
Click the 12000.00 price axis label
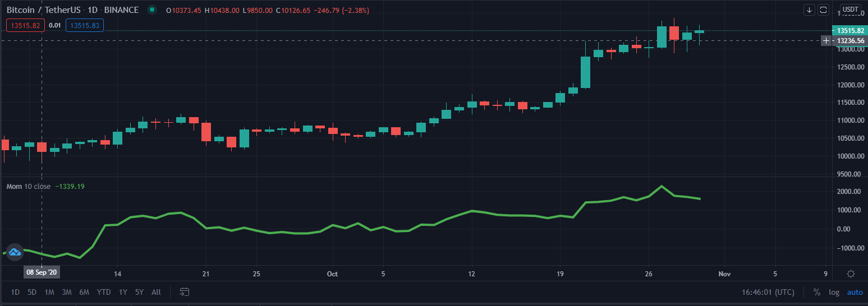[851, 85]
